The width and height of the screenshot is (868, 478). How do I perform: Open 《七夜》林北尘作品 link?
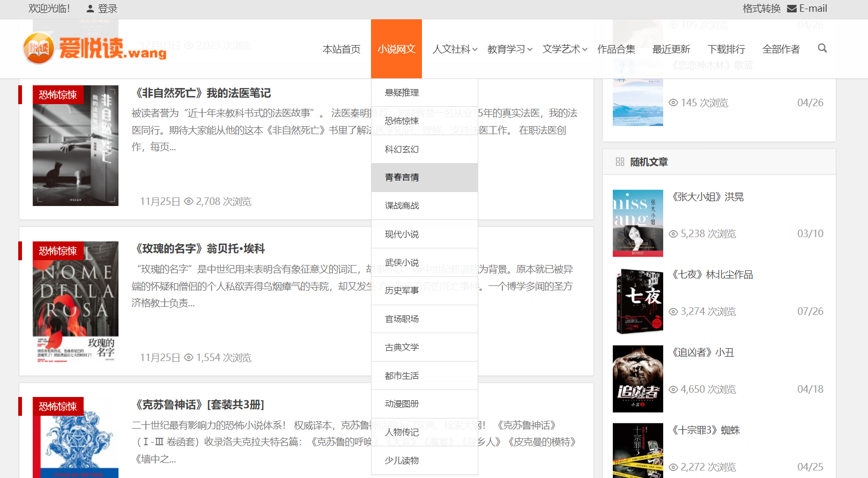click(711, 275)
